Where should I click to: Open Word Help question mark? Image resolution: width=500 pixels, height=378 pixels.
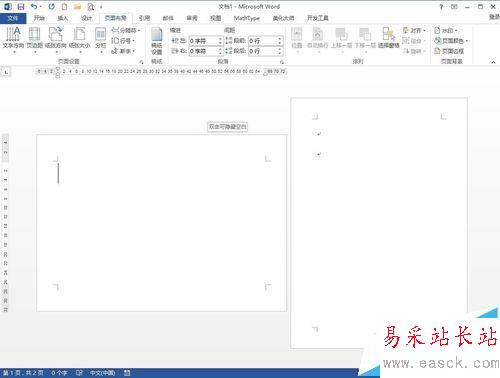441,7
